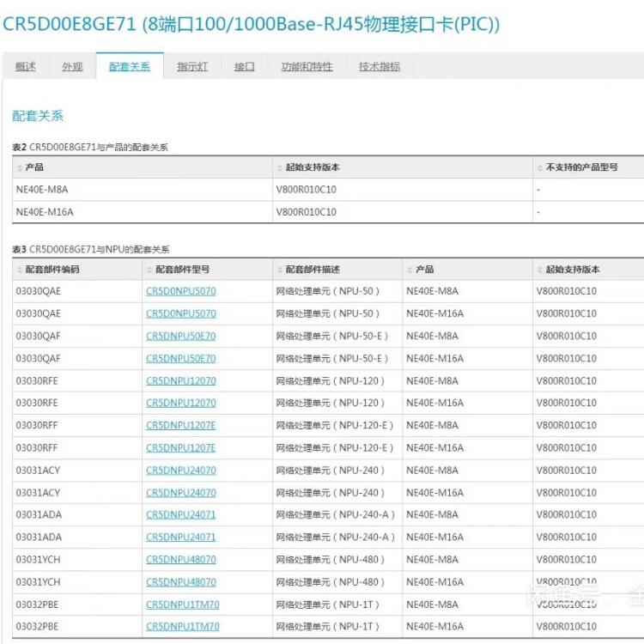Follow CR5DNPU50E70 link in NE40E-M16A row
The image size is (644, 644).
point(180,359)
